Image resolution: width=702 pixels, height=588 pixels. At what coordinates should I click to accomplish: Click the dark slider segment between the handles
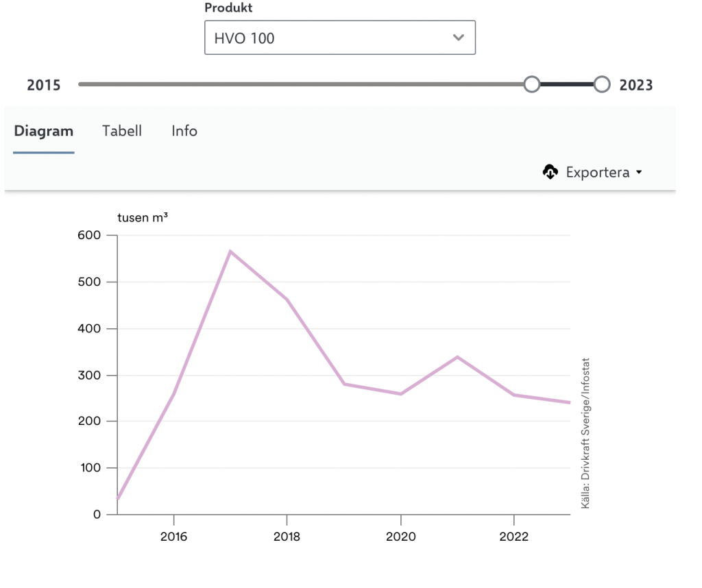(567, 84)
